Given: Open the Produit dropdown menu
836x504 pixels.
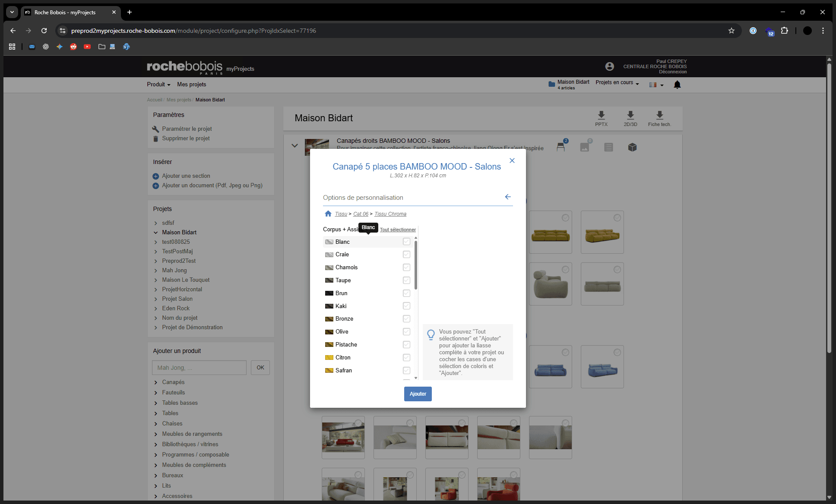Looking at the screenshot, I should (158, 85).
